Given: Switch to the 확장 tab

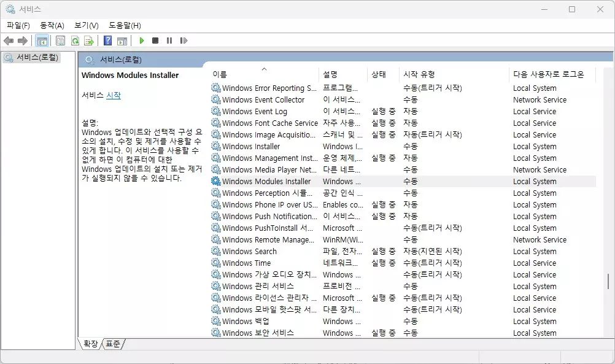Looking at the screenshot, I should (91, 344).
